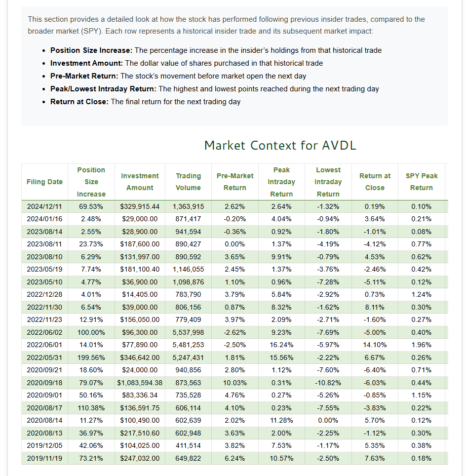Select the 16.24% peak intraday return cell
Screen dimensions: 466x476
pyautogui.click(x=281, y=345)
